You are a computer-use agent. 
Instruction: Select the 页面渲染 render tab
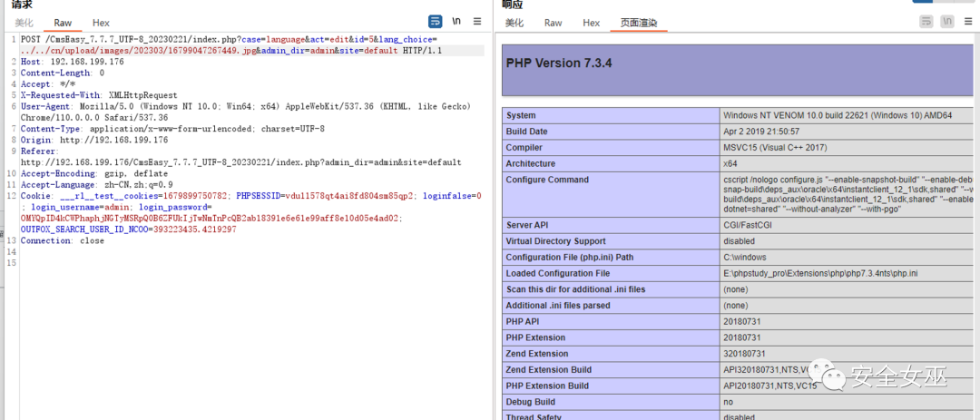638,23
